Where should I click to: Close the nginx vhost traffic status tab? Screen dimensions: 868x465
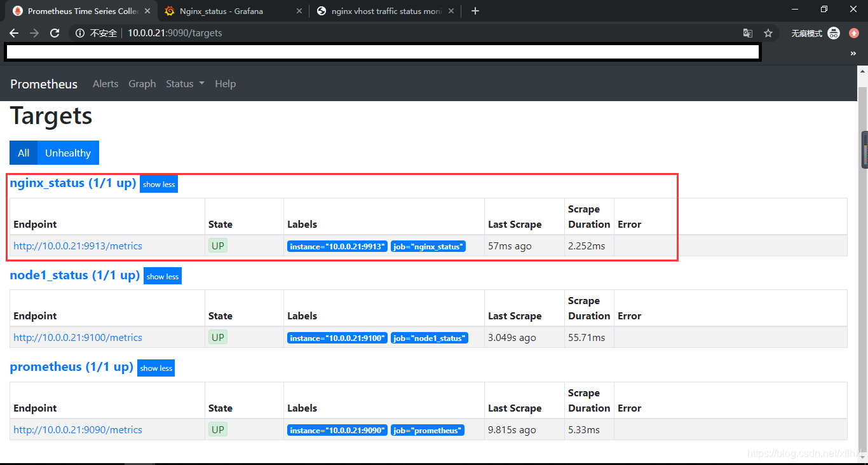[x=451, y=11]
